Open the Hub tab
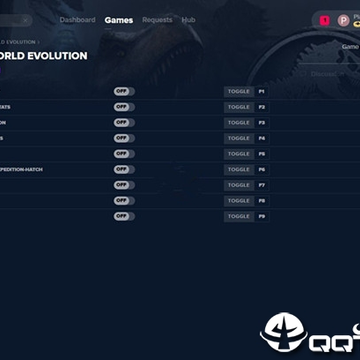The width and height of the screenshot is (360, 360). coord(188,20)
